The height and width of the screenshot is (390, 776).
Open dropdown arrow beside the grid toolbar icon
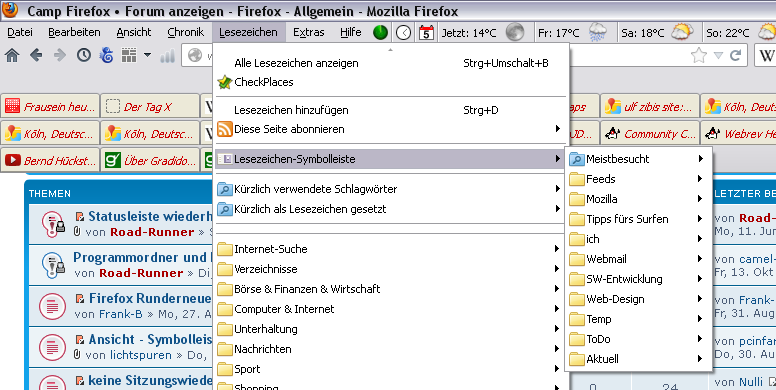pyautogui.click(x=147, y=54)
